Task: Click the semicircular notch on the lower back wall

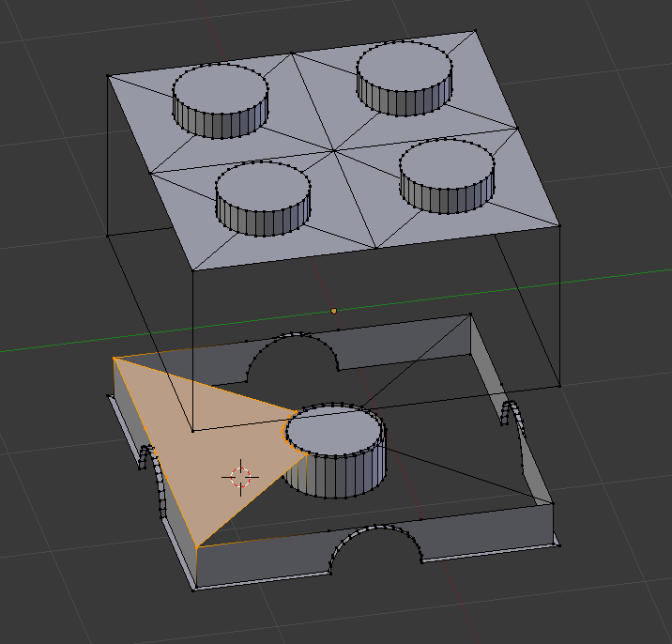Action: point(293,357)
